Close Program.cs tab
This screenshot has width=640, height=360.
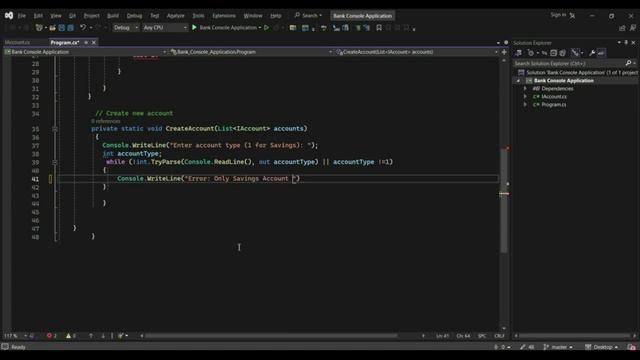pos(94,42)
